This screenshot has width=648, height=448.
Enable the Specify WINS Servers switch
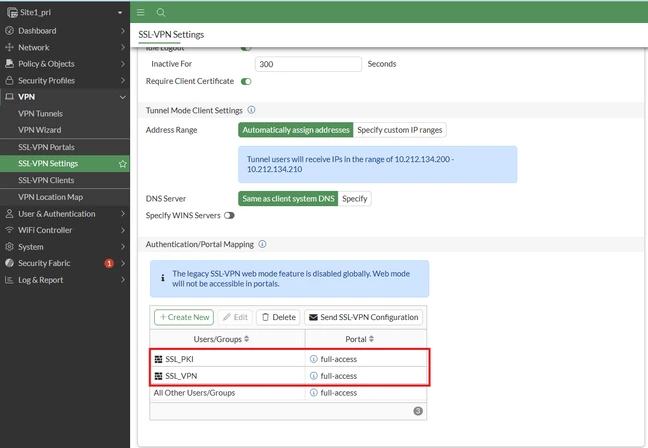(x=229, y=215)
